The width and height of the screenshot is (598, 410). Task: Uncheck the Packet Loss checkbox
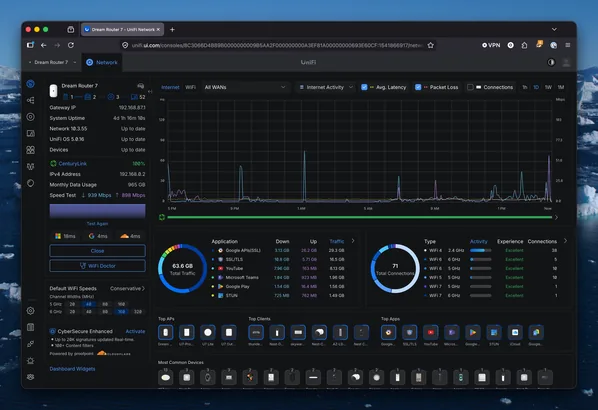418,87
